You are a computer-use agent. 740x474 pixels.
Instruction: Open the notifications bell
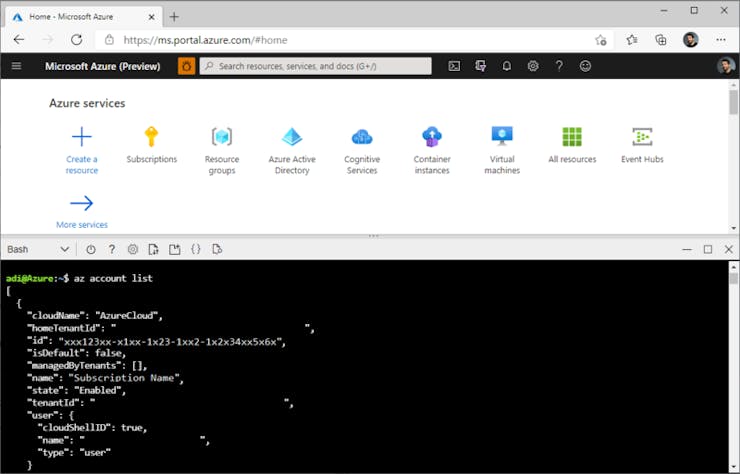[506, 66]
